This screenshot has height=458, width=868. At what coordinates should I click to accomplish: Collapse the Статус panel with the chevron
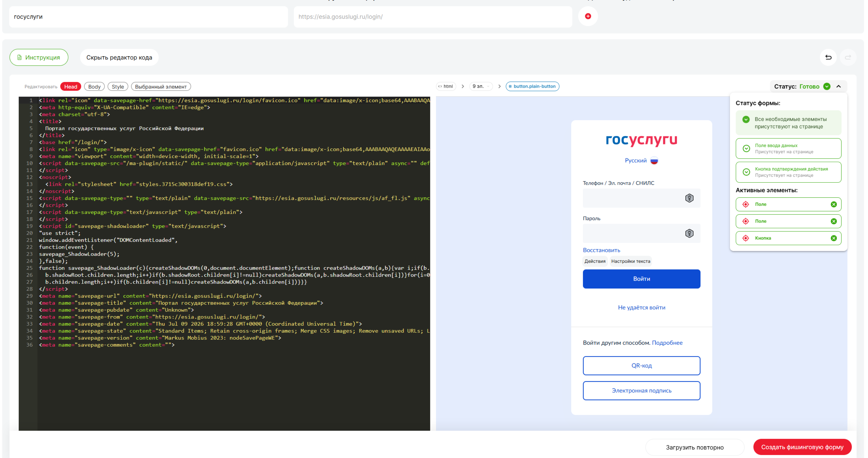(x=838, y=86)
